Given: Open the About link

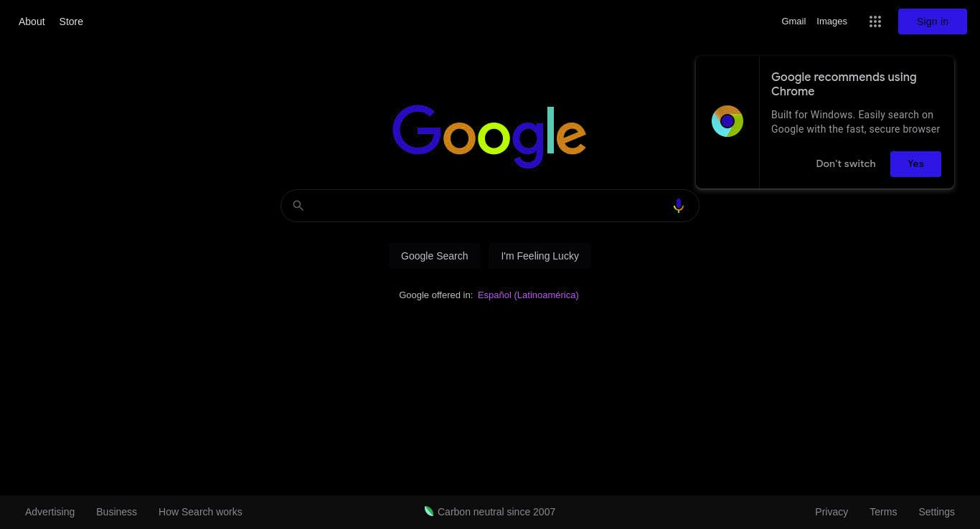Looking at the screenshot, I should [x=32, y=22].
